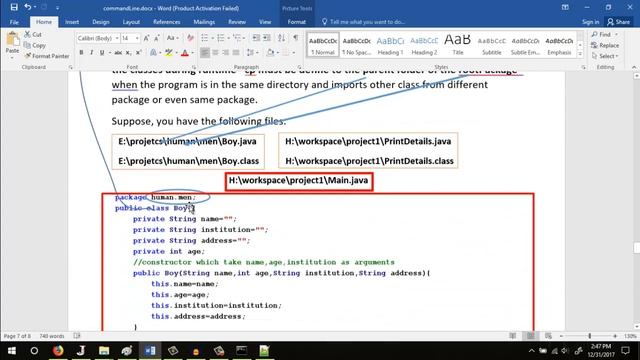Viewport: 640px width, 360px height.
Task: Activate the Format Painter tool
Action: pyautogui.click(x=47, y=56)
